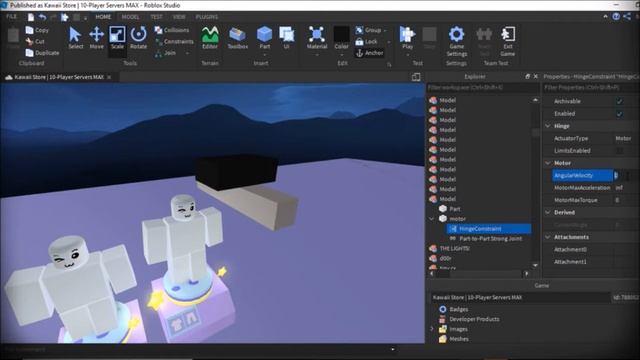Click the Cut scissors icon
This screenshot has width=640, height=360.
[29, 41]
